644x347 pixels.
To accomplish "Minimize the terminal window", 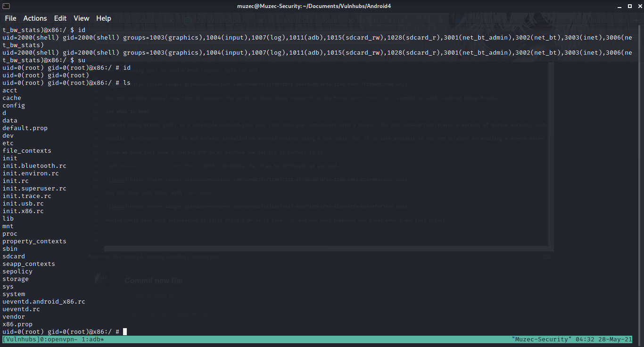I will pos(618,6).
